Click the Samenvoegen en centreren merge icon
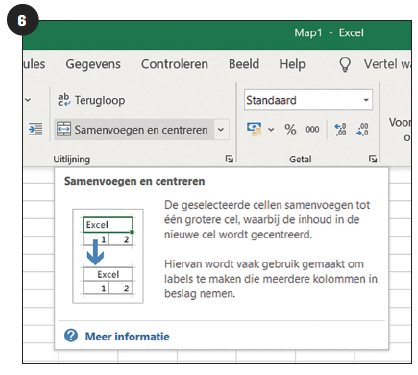418x375 pixels. tap(64, 129)
